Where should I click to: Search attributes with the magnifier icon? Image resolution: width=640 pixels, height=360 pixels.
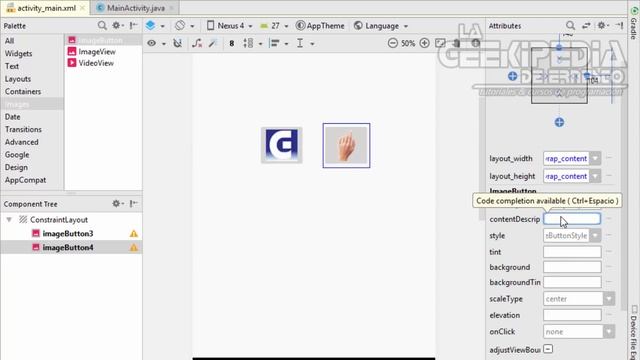click(570, 26)
